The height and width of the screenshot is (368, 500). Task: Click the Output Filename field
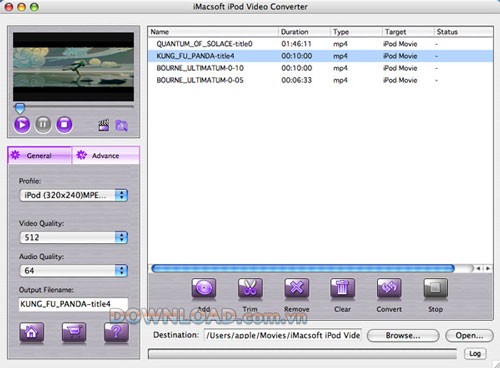73,304
